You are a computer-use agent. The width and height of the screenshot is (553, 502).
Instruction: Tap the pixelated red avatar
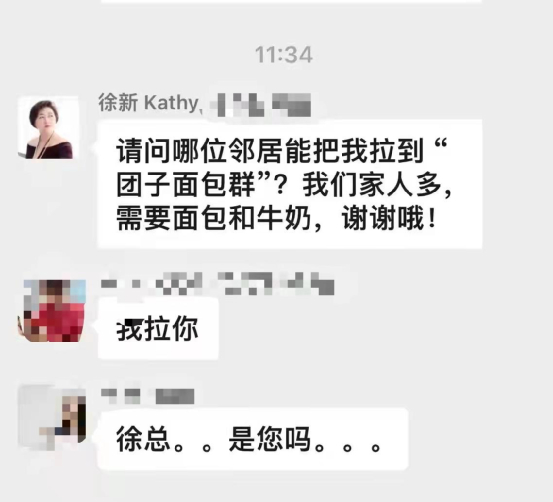[x=52, y=311]
